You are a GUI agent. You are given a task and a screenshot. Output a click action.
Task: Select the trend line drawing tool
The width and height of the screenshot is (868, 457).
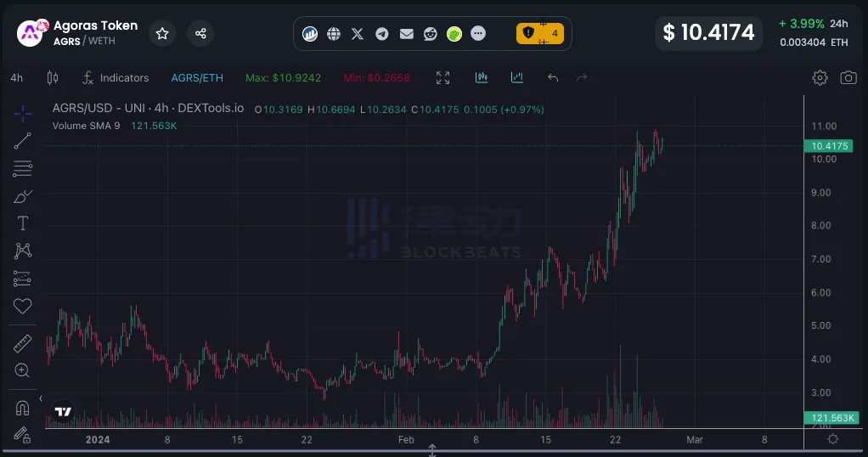tap(23, 141)
